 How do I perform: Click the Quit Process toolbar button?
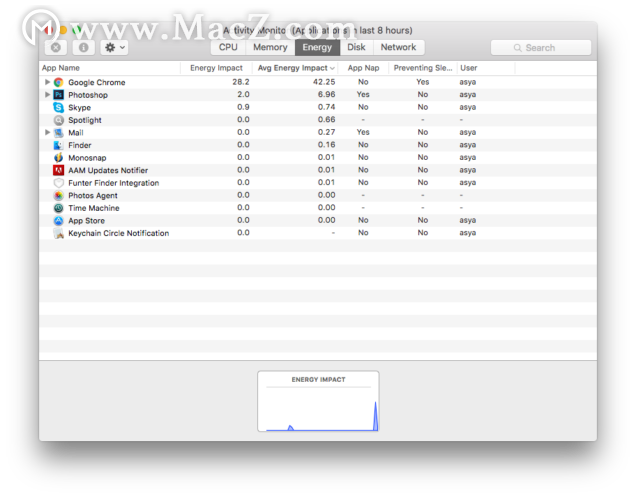click(56, 47)
